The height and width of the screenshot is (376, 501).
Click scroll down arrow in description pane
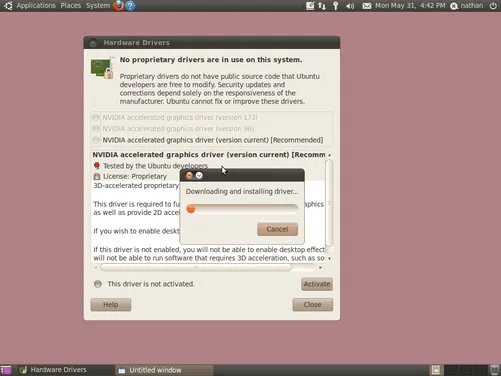click(x=329, y=258)
